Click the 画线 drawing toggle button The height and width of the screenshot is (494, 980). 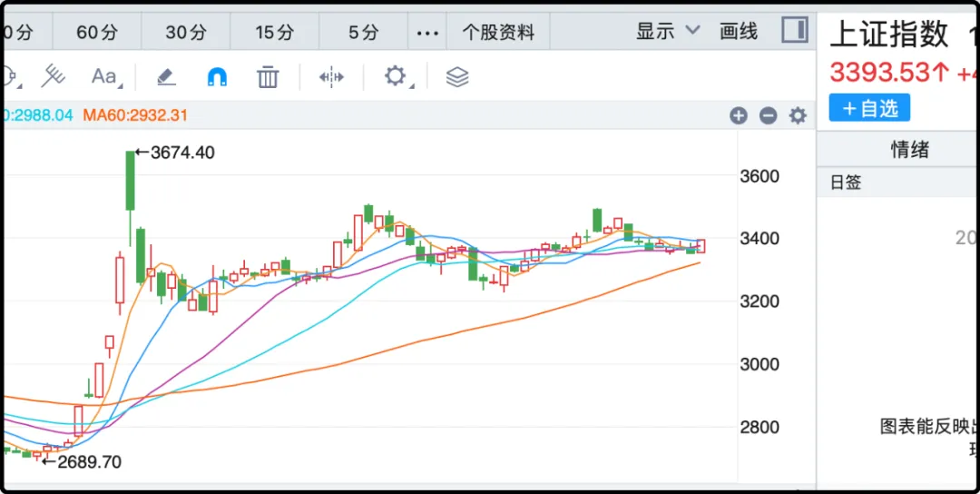click(x=739, y=32)
